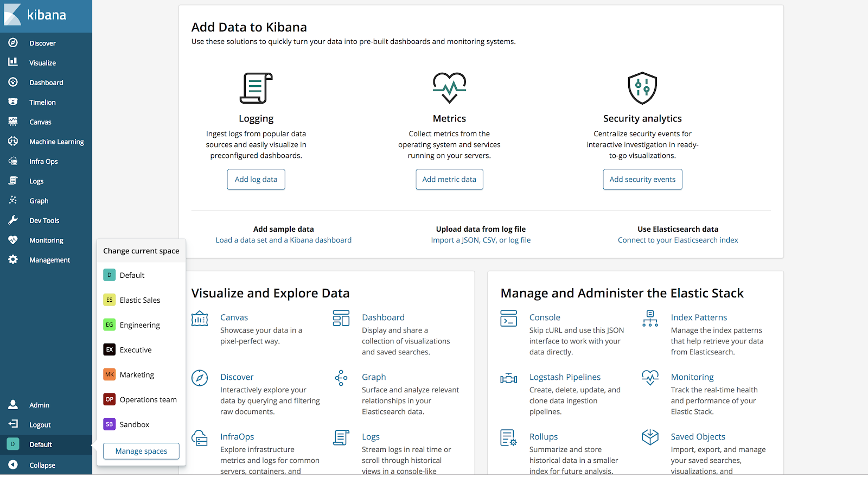The image size is (868, 477).
Task: Click the Security analytics shield icon
Action: [642, 88]
